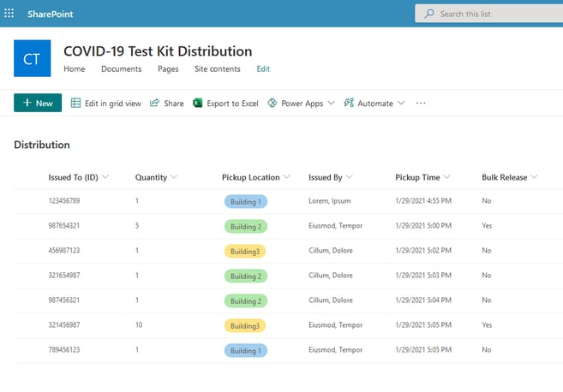Click inside Search this list field
This screenshot has height=392, width=563.
pos(489,14)
